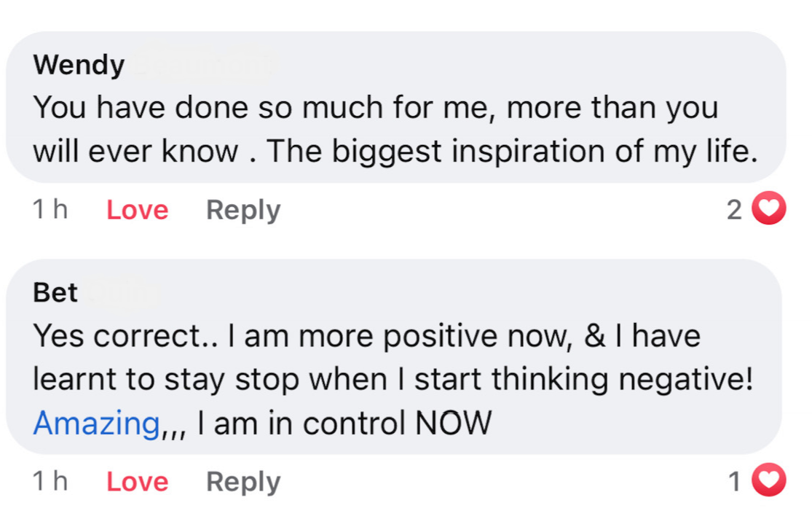Viewport: 812px width, 519px height.
Task: Click the text 'I am in control NOW'
Action: point(342,423)
